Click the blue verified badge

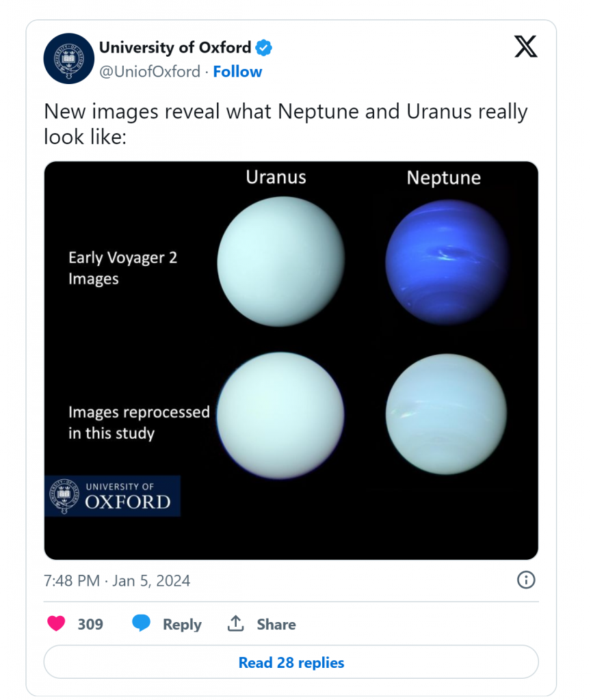[x=264, y=48]
